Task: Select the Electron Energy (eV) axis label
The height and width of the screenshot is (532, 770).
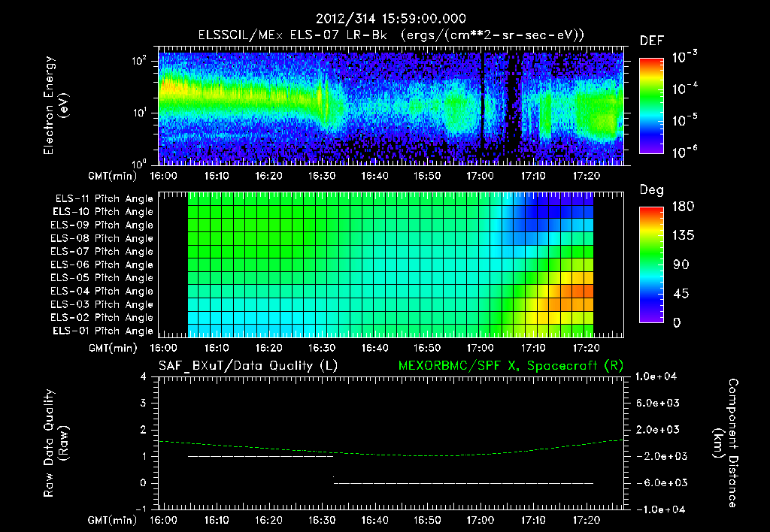Action: pos(56,105)
